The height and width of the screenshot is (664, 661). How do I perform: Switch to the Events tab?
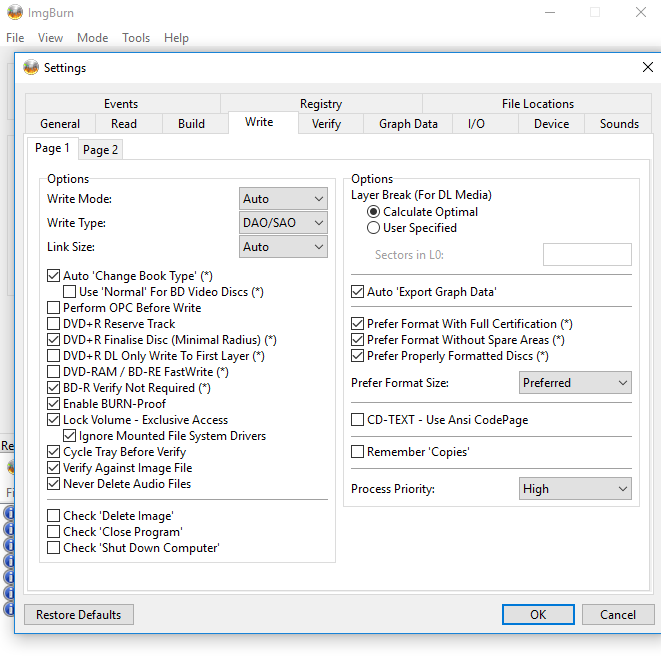pyautogui.click(x=121, y=104)
